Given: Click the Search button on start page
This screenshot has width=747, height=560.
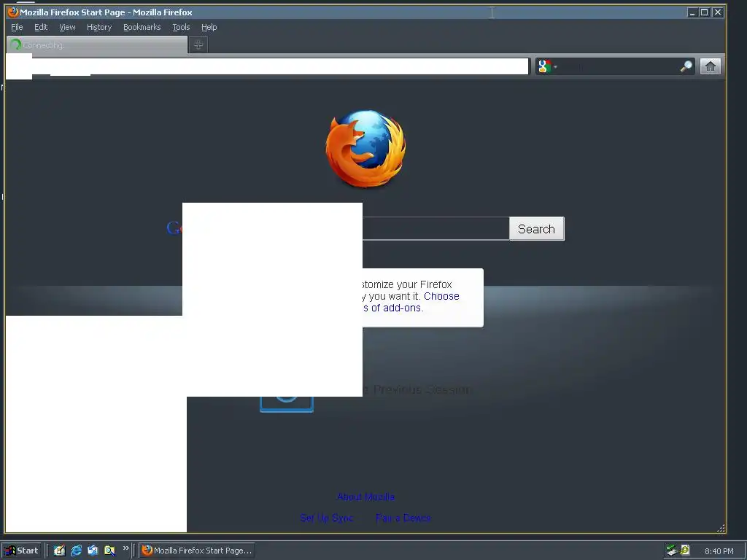Looking at the screenshot, I should pos(536,229).
